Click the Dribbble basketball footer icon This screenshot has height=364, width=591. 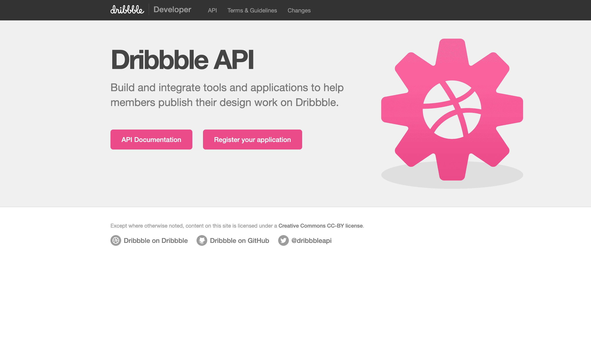116,240
